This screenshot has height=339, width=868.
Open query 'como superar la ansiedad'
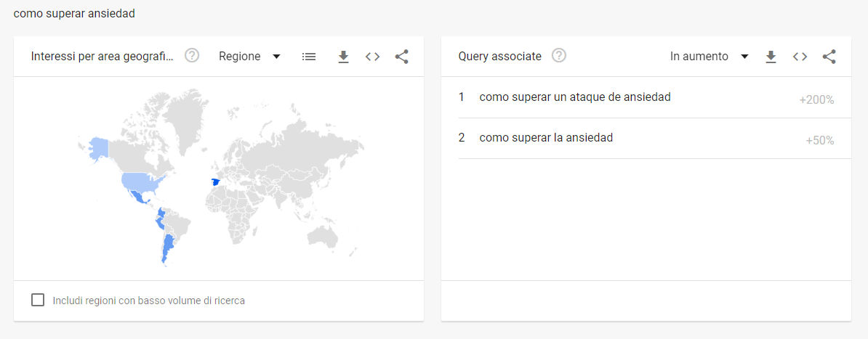coord(546,138)
